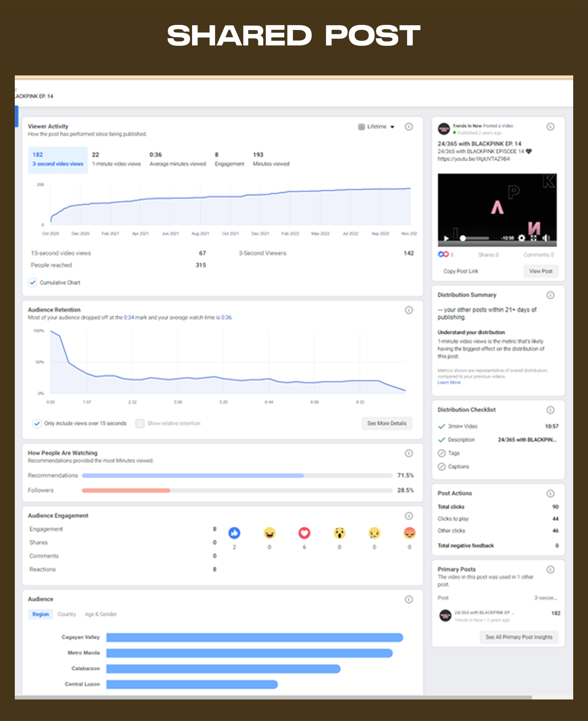Click the 0:36 average watch time link

tap(226, 318)
